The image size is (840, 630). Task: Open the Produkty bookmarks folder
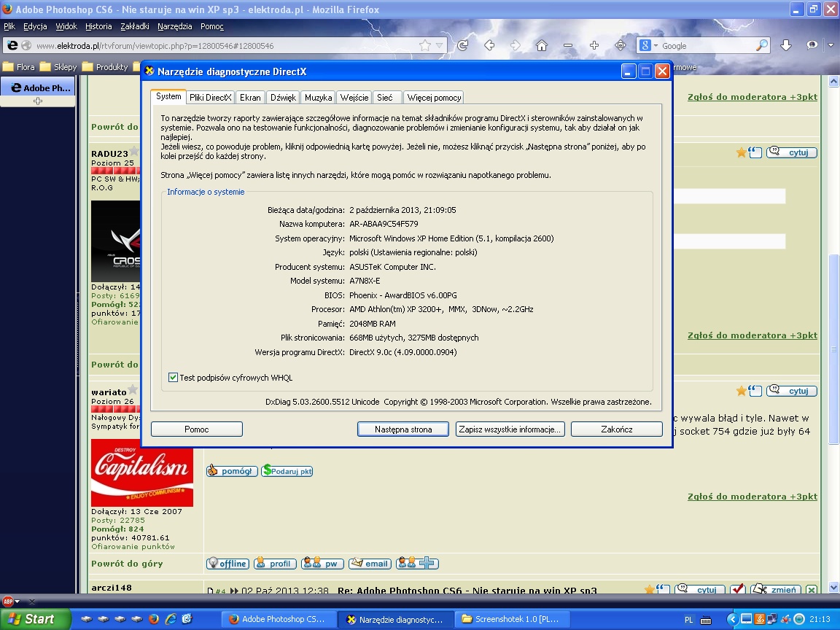(105, 67)
